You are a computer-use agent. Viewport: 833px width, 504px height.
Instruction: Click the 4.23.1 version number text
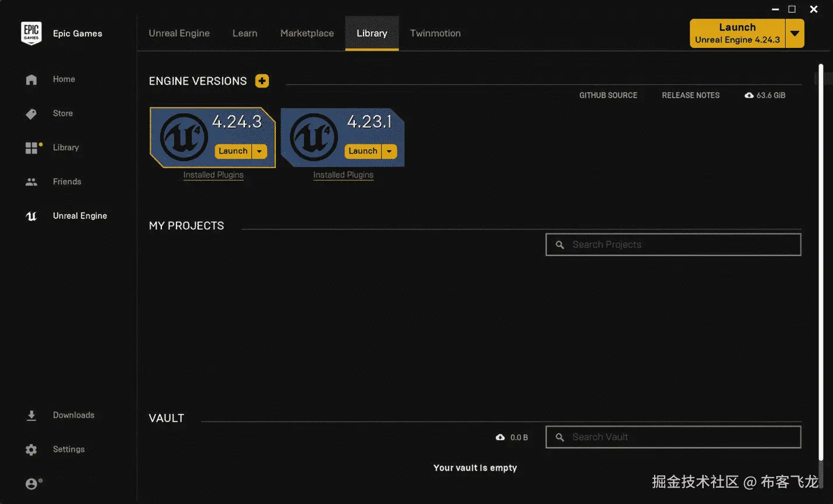click(369, 121)
